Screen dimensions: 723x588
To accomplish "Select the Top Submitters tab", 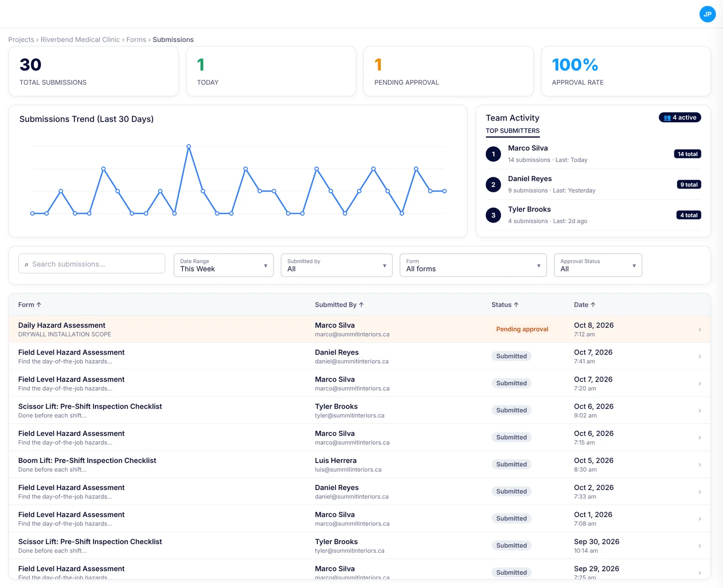I will 512,131.
